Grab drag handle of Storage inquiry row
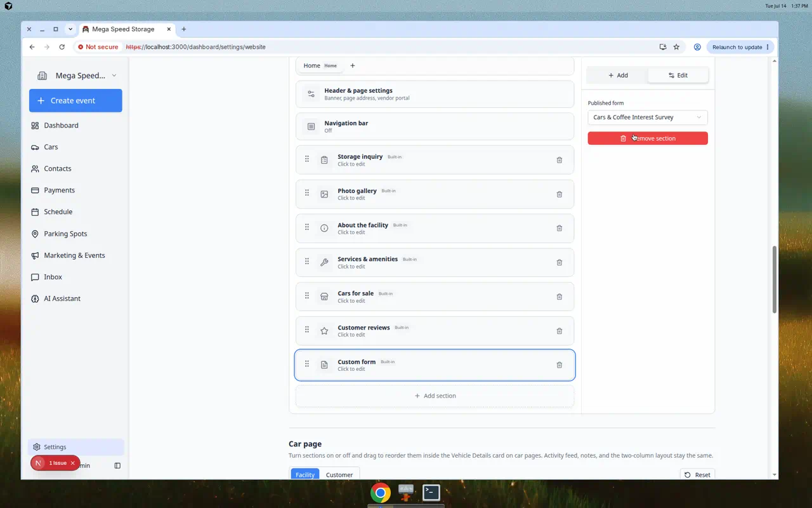Screen dimensions: 812x508 [307, 159]
